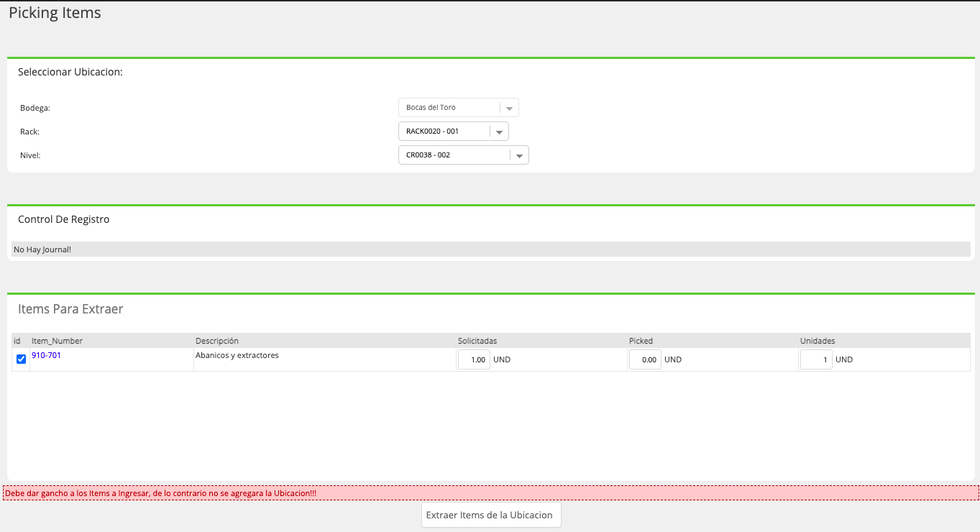Click the 'Items Para Extraer' section heading
The height and width of the screenshot is (532, 980).
click(70, 309)
